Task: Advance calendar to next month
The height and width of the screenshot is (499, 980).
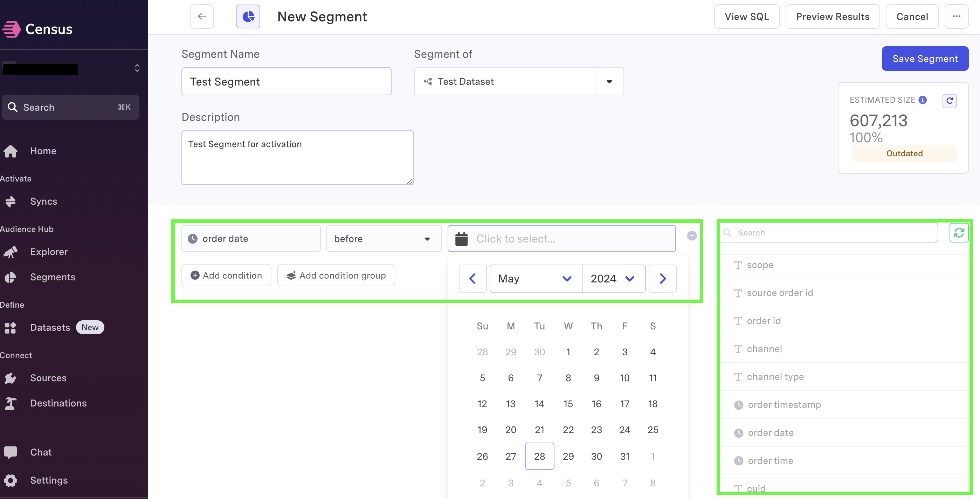Action: [662, 279]
